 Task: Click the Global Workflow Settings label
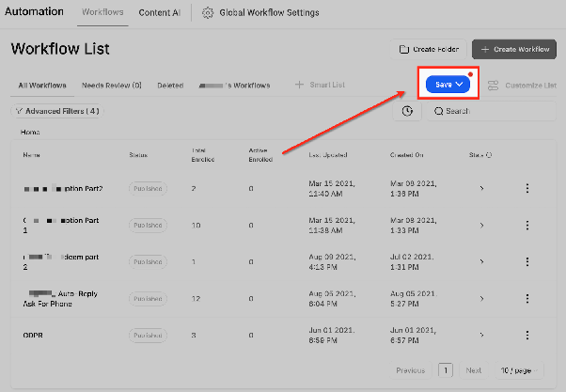pos(269,13)
